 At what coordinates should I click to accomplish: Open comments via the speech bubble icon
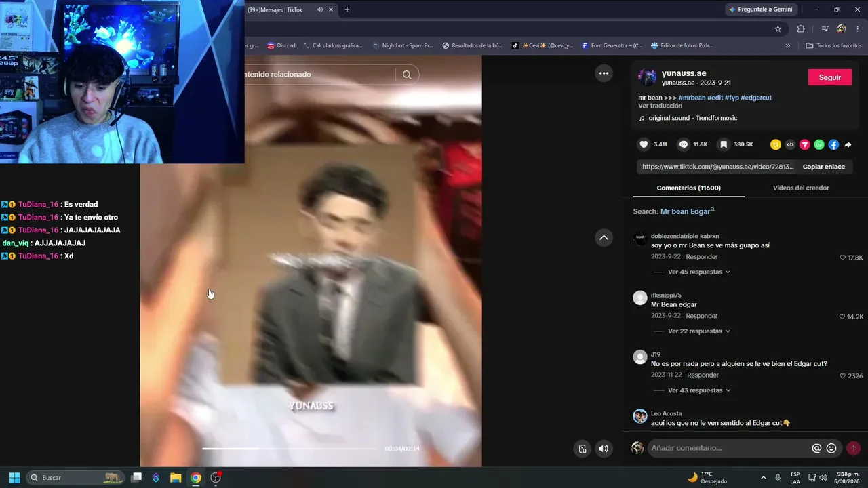tap(684, 144)
